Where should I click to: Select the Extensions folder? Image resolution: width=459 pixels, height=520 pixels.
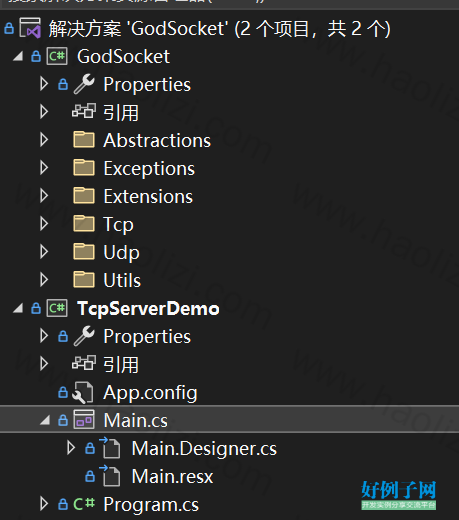(x=148, y=196)
